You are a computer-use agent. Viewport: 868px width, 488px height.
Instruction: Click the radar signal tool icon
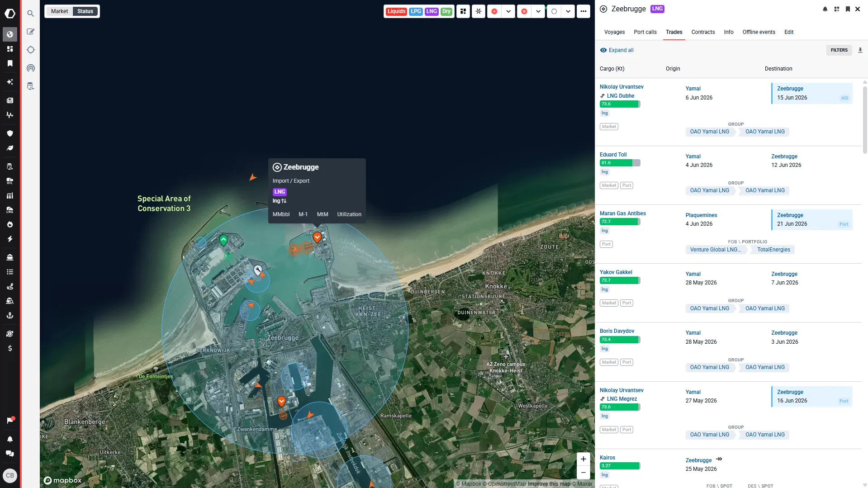click(31, 68)
